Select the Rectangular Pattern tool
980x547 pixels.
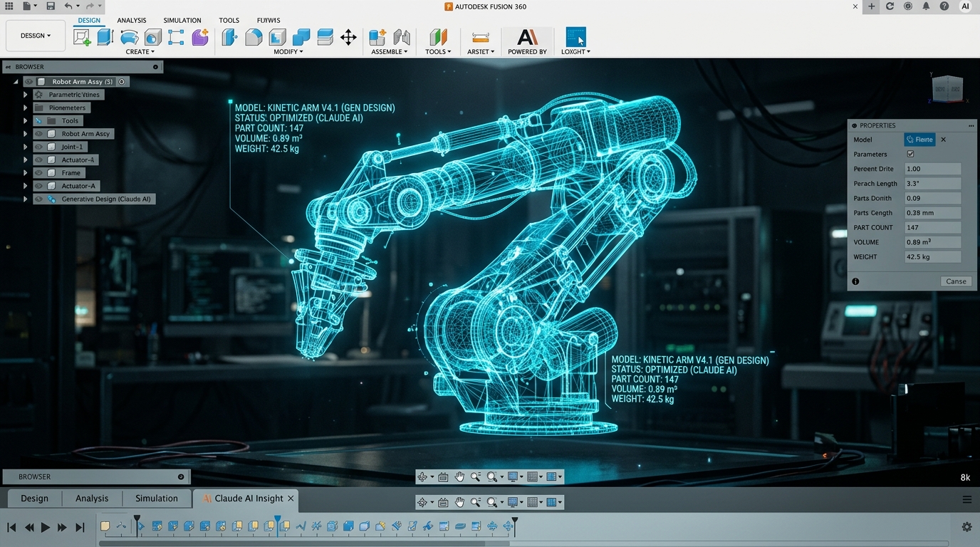(176, 37)
